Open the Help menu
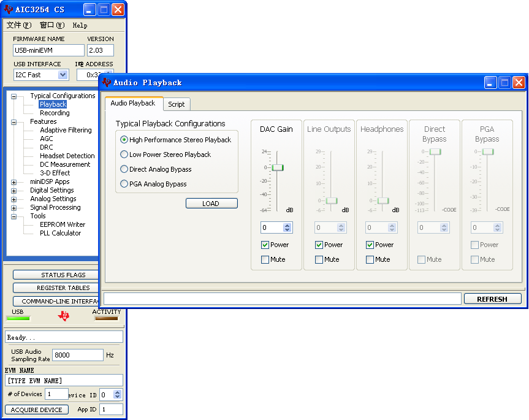The width and height of the screenshot is (529, 420). click(80, 25)
